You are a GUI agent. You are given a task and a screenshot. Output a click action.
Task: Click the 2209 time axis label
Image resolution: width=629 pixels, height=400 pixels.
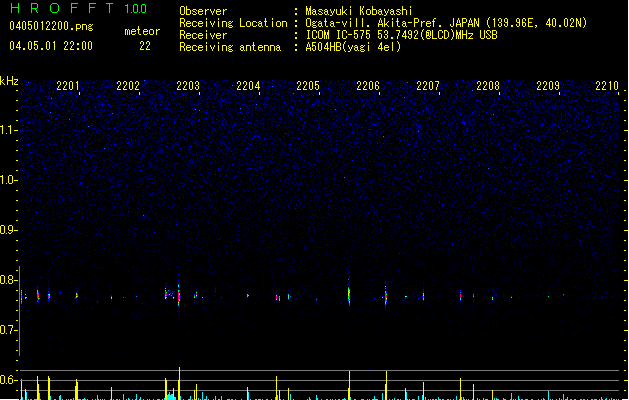(x=548, y=86)
